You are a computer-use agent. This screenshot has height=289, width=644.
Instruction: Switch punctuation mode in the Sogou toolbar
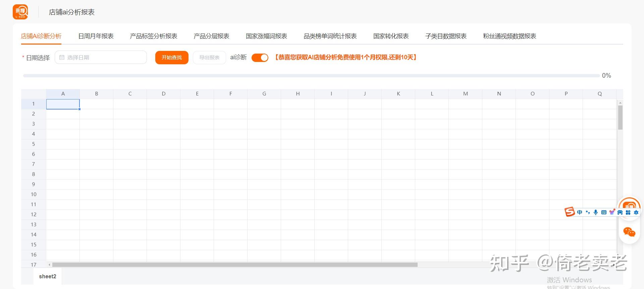(x=588, y=212)
